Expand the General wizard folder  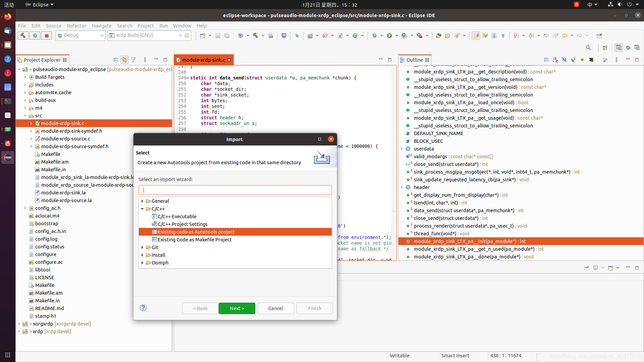tap(143, 201)
